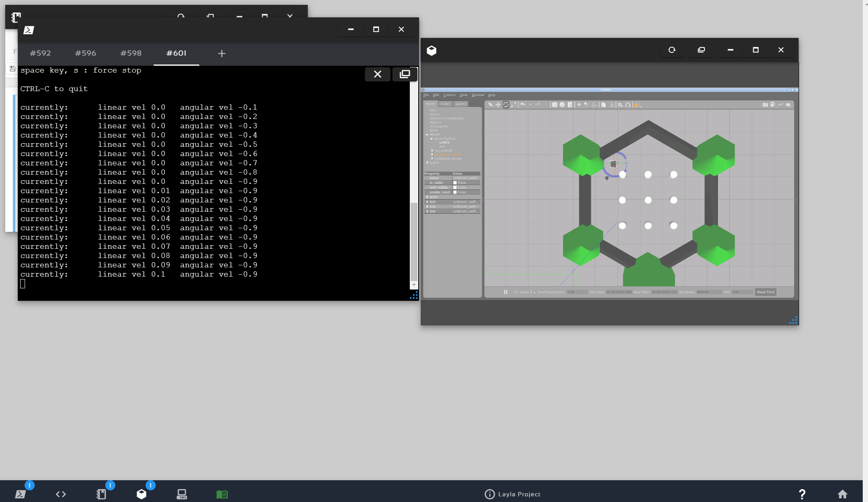Toggle the is_static checkbox for turtlebot3_waffle
Screen dimensions: 868x502
[455, 183]
